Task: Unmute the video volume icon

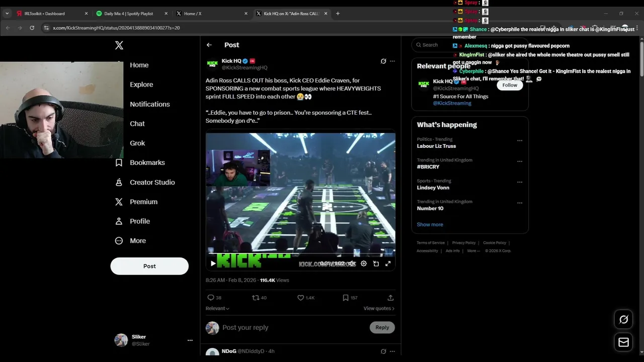Action: click(352, 263)
